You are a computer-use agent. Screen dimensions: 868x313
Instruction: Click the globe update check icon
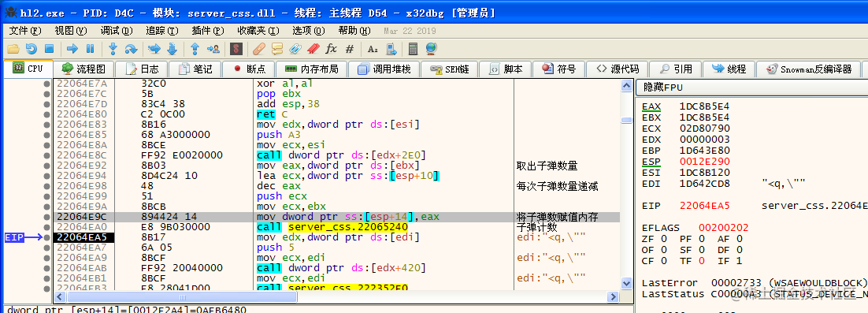coord(431,49)
